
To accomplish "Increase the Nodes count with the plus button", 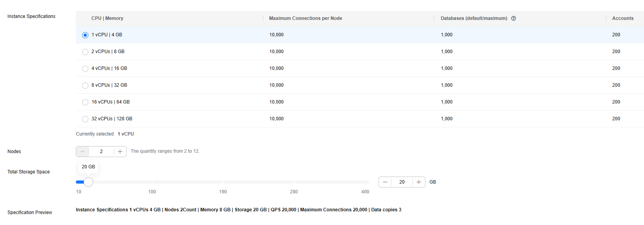I will click(x=120, y=152).
